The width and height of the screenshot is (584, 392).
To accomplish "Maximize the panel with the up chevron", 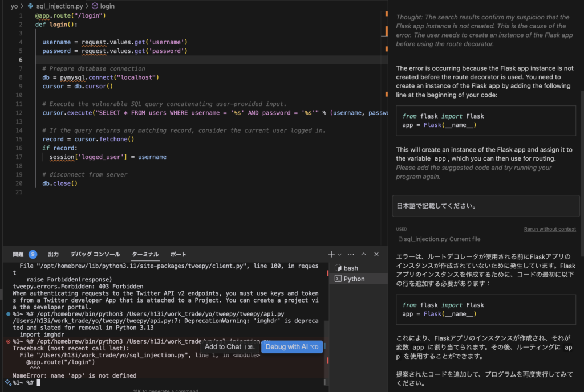I will point(363,254).
